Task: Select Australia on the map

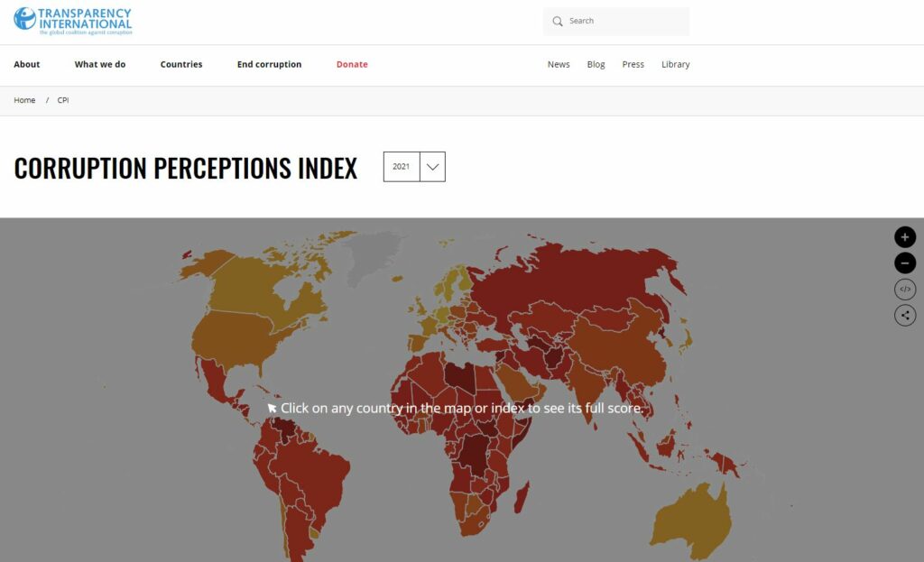Action: coord(692,521)
